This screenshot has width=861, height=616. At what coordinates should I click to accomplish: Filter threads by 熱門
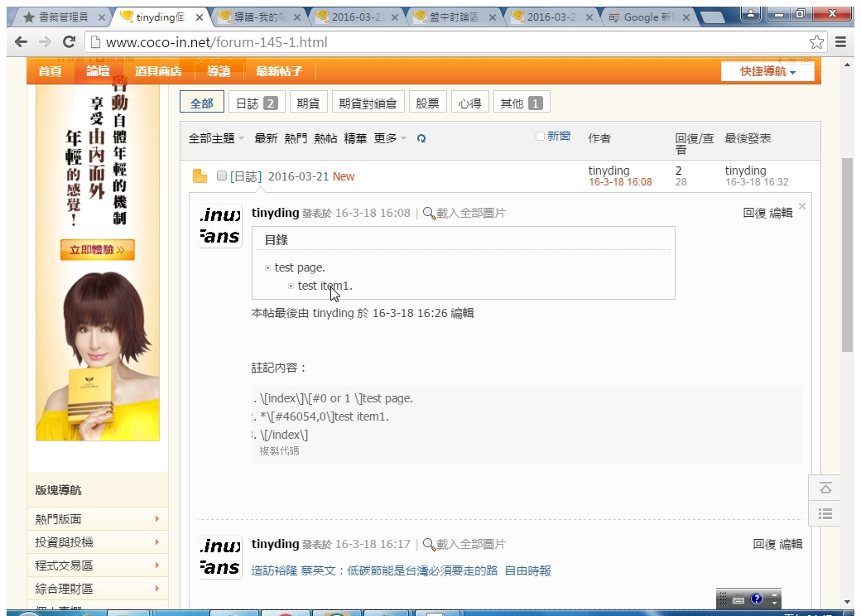pos(296,138)
